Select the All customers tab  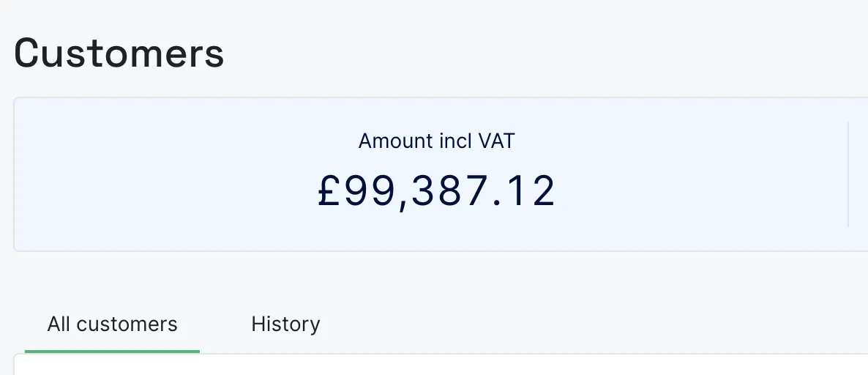(x=112, y=324)
